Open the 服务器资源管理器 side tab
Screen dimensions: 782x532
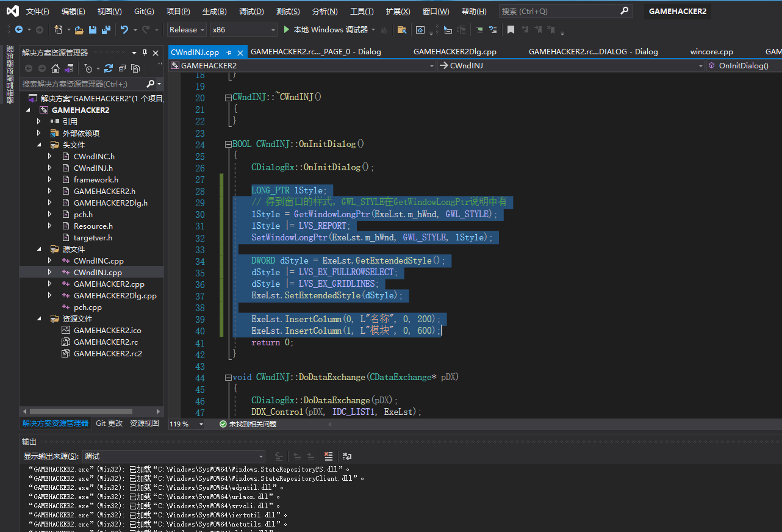point(10,74)
